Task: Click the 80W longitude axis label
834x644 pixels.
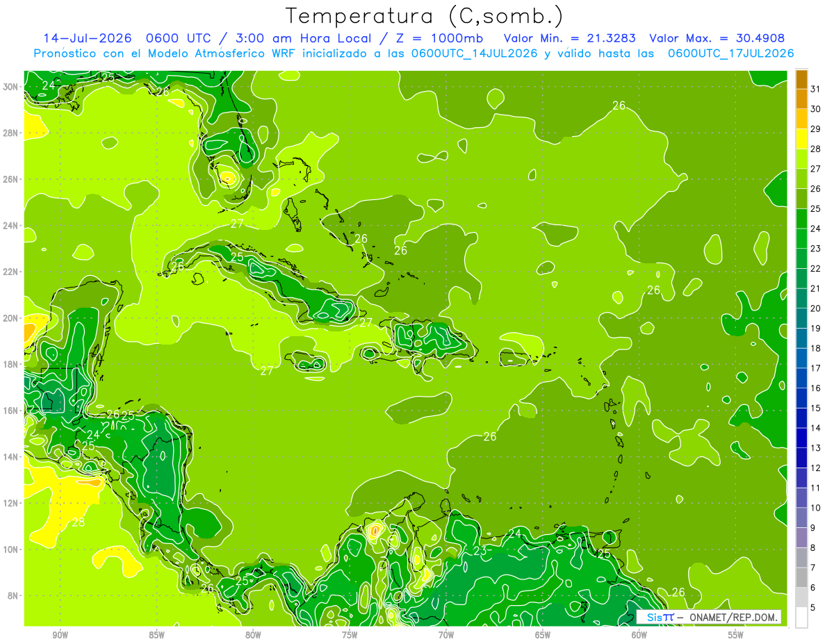Action: click(253, 635)
